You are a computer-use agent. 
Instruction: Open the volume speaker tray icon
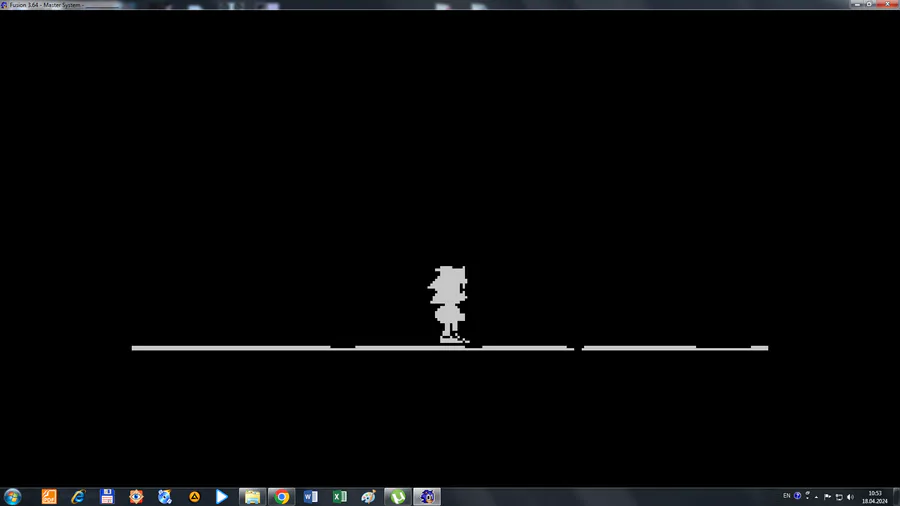(x=850, y=497)
